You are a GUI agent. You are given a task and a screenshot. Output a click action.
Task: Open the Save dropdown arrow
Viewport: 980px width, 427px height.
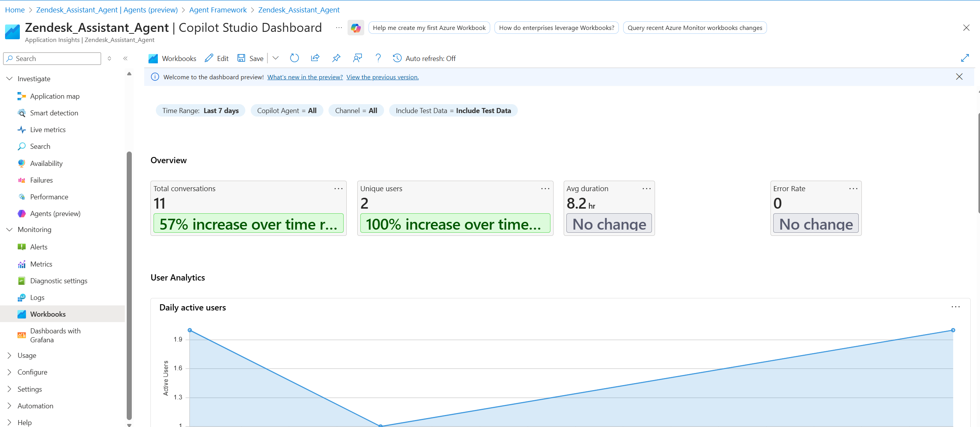pyautogui.click(x=276, y=58)
